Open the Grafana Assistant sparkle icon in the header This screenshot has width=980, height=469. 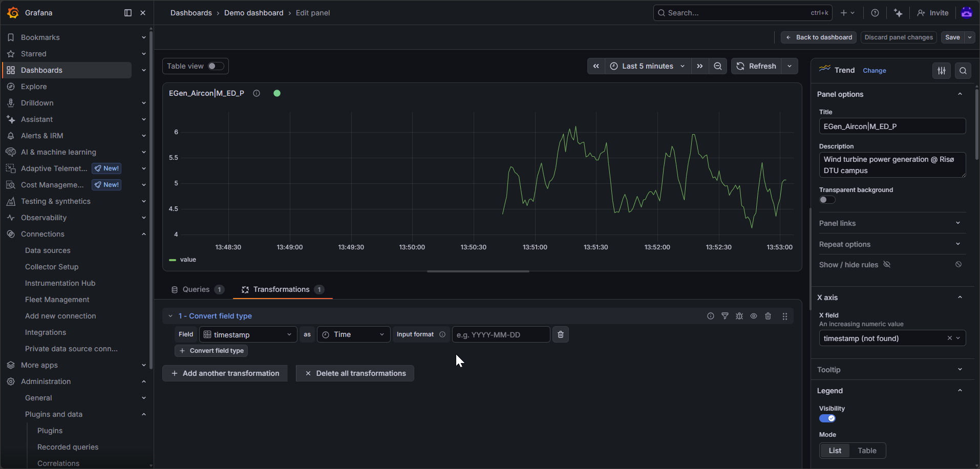coord(898,13)
